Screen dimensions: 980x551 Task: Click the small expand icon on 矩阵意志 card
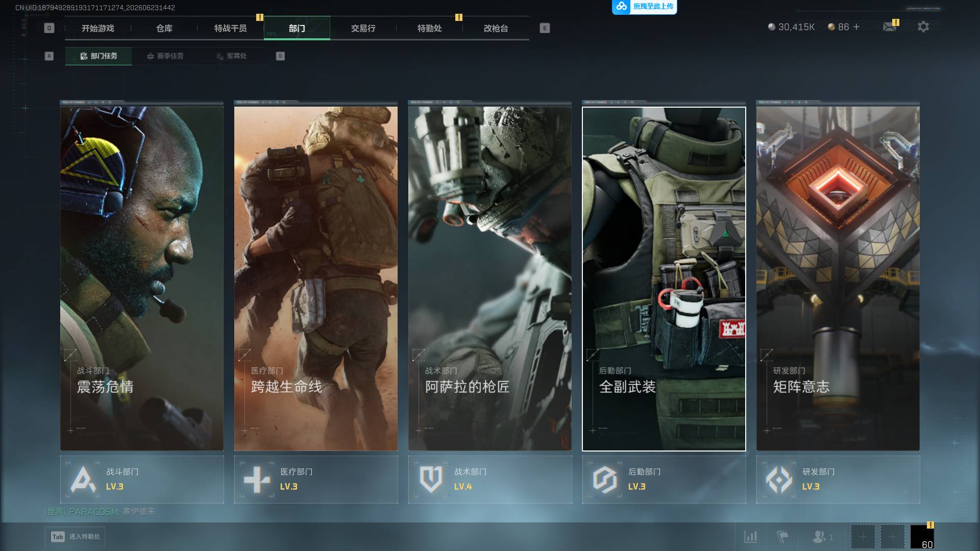point(767,355)
